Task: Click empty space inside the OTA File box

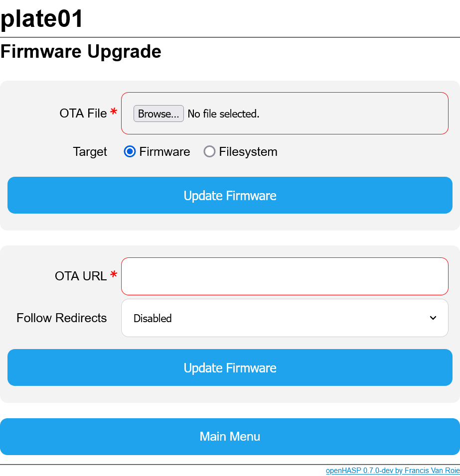Action: click(x=359, y=114)
